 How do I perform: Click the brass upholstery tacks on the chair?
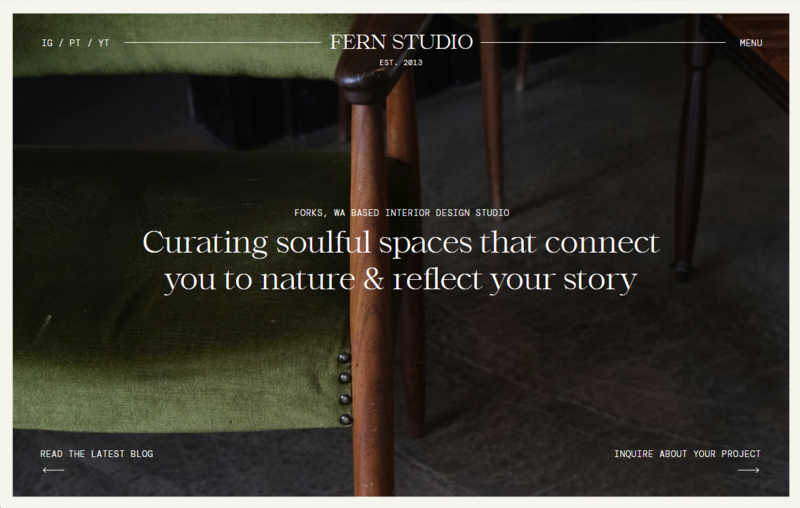pyautogui.click(x=345, y=388)
